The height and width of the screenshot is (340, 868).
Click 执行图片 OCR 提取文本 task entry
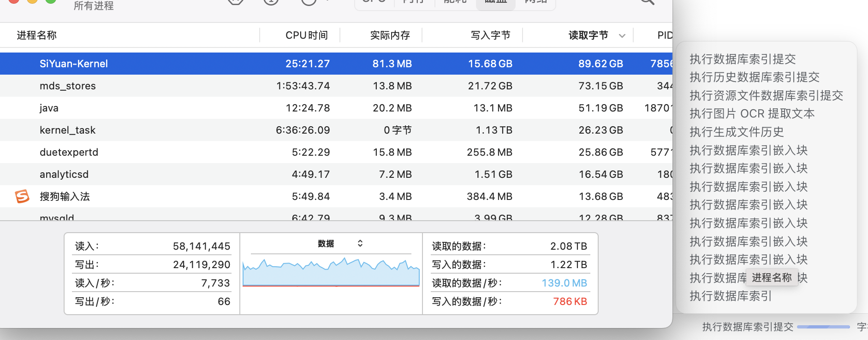[752, 113]
